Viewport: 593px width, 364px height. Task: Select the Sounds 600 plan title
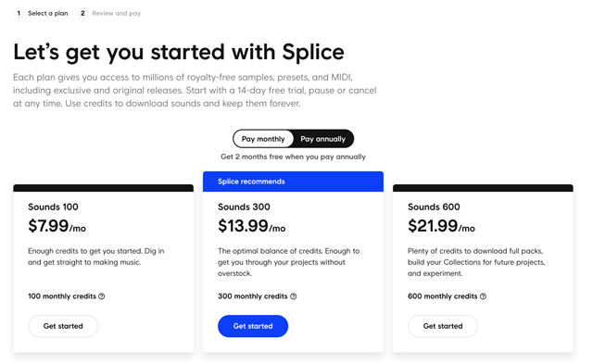[x=434, y=207]
